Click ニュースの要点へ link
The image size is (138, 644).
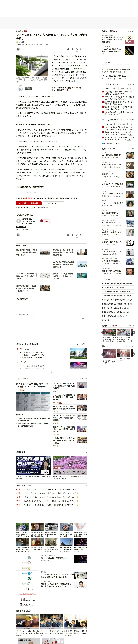pyautogui.click(x=82, y=344)
